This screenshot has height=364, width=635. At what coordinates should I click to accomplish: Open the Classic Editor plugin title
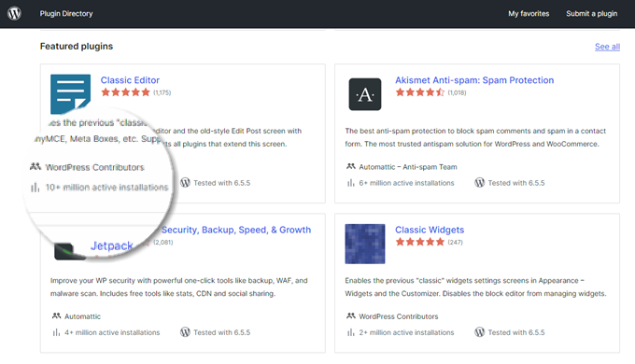130,80
